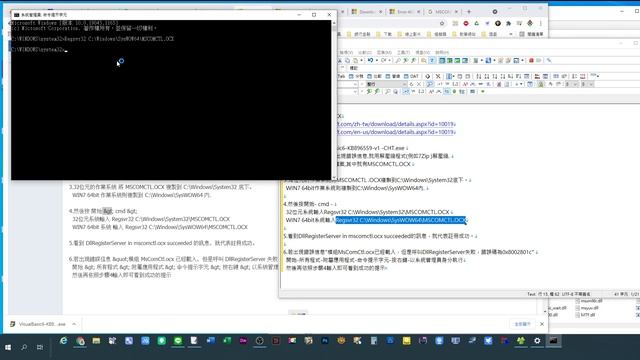Open Photoshop from the taskbar
The height and width of the screenshot is (360, 640).
[325, 341]
